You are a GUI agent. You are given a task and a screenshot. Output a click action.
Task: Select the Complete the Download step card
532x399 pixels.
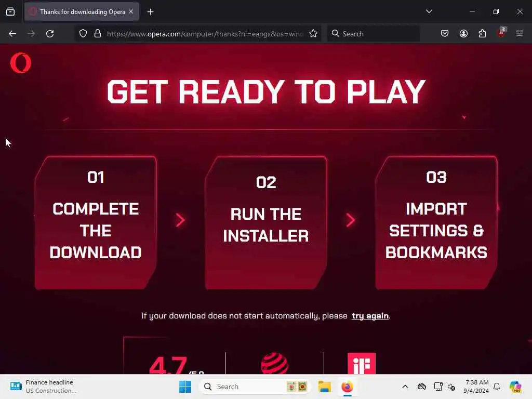point(96,223)
